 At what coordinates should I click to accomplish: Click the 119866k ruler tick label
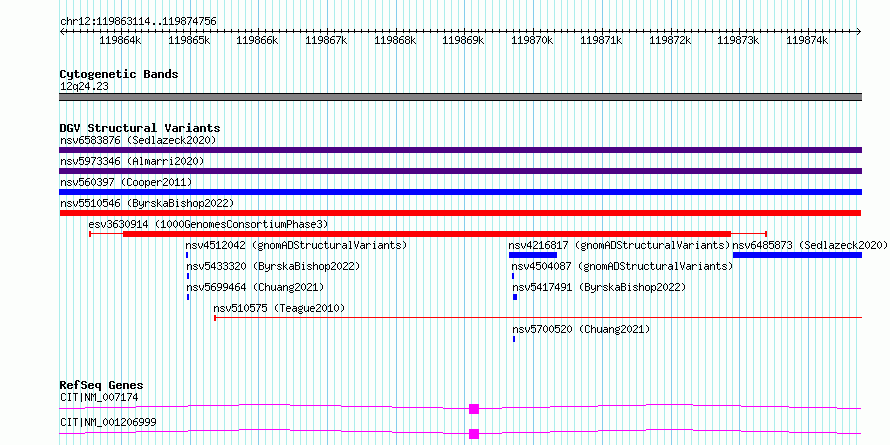[257, 40]
